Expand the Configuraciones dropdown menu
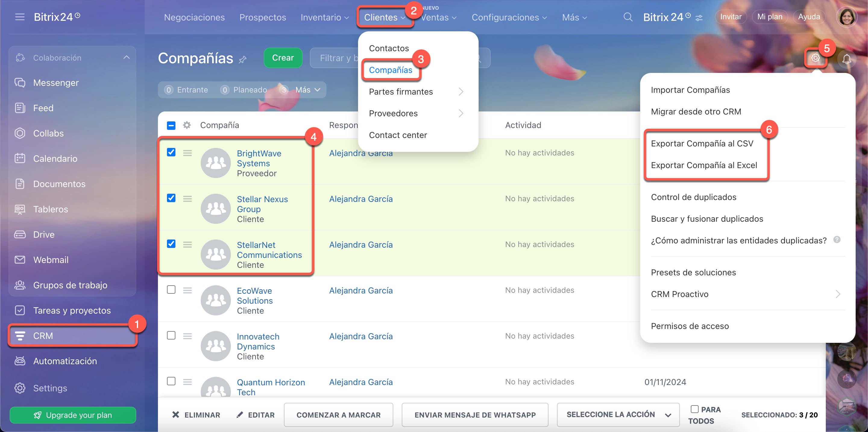This screenshot has height=432, width=868. point(509,17)
